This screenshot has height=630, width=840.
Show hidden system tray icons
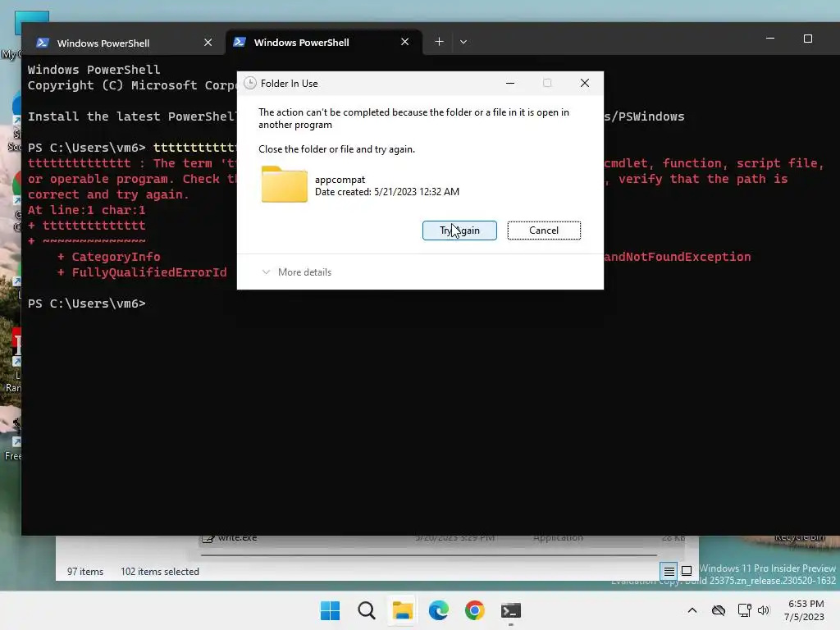692,610
